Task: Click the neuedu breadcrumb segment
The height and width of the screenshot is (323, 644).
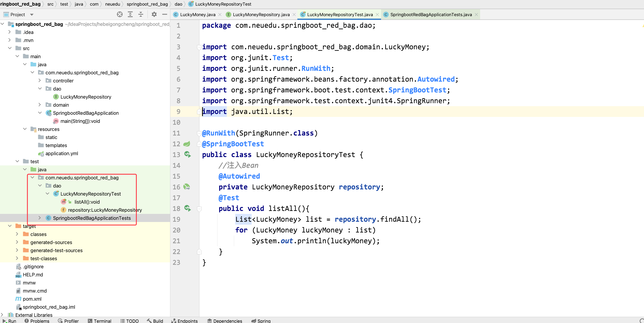Action: point(113,4)
